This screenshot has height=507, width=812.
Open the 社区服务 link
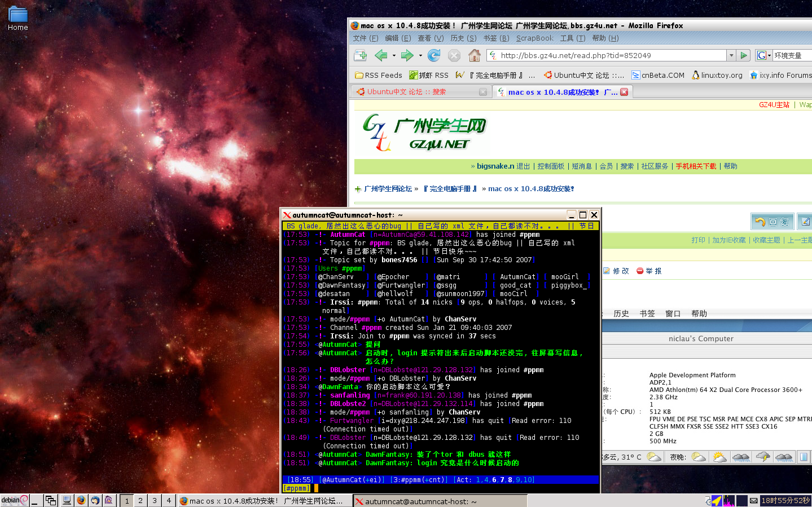[655, 166]
